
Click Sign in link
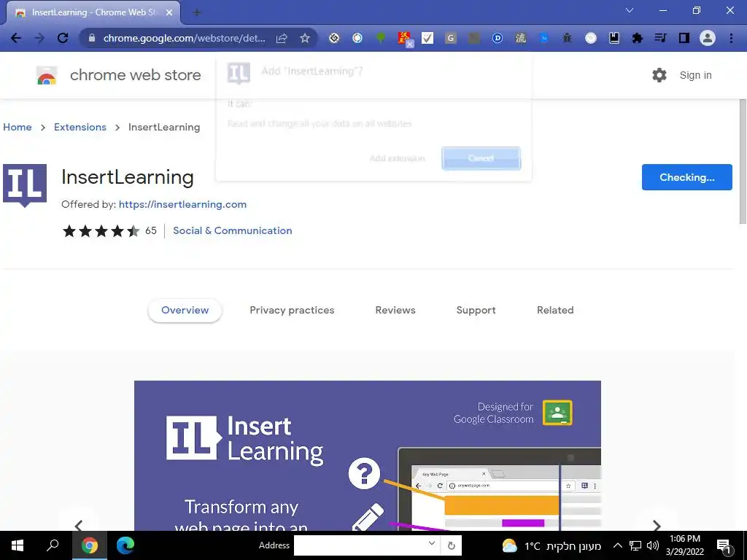[695, 75]
